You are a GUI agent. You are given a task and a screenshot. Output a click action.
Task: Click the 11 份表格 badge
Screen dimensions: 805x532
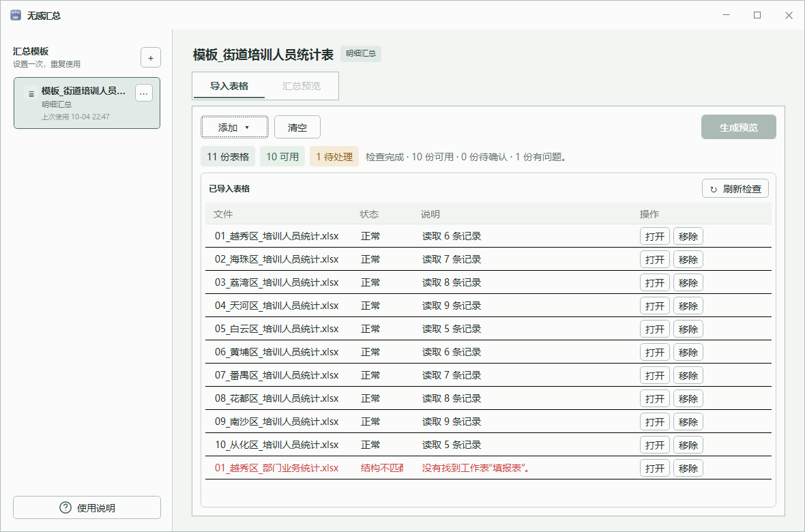[x=228, y=157]
